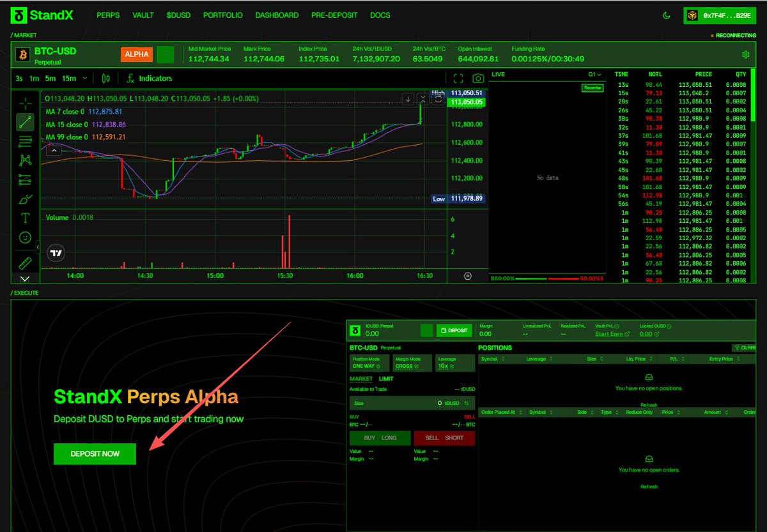Expand the chart interval dropdown arrow
The height and width of the screenshot is (532, 767).
(x=84, y=79)
